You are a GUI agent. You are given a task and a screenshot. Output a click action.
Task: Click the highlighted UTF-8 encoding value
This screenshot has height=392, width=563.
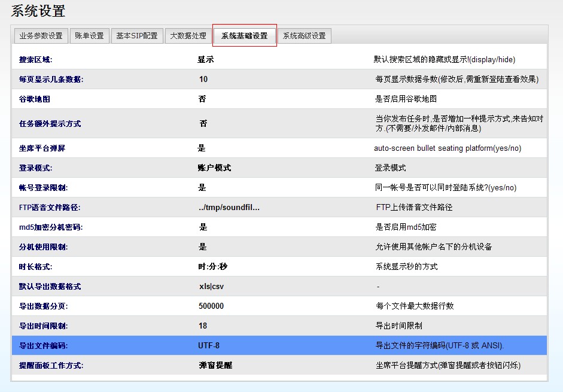[x=209, y=346]
